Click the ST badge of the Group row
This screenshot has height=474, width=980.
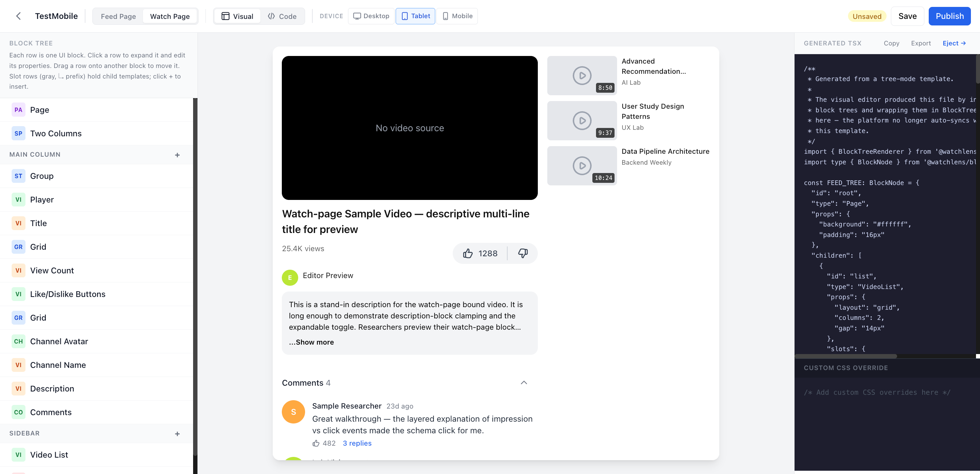pos(18,176)
